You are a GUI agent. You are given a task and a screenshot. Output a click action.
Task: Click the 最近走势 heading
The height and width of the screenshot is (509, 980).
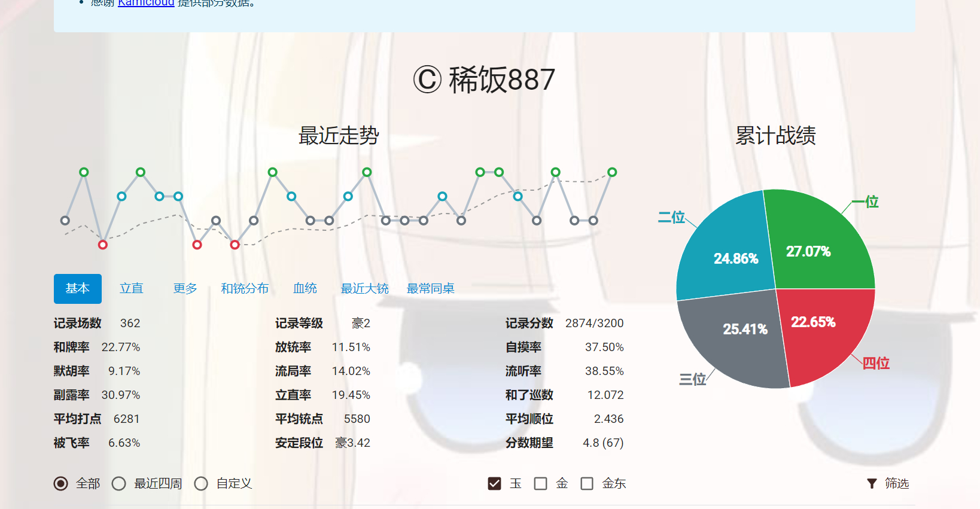click(339, 136)
